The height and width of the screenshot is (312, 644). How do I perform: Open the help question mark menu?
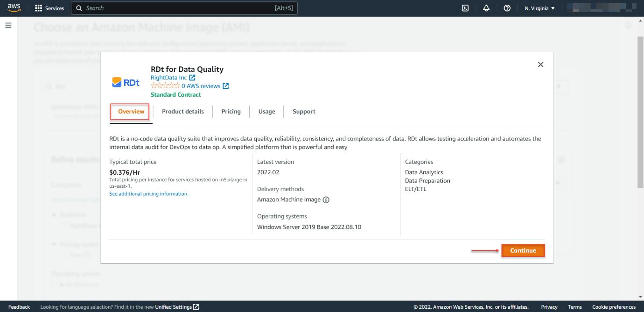pos(507,8)
